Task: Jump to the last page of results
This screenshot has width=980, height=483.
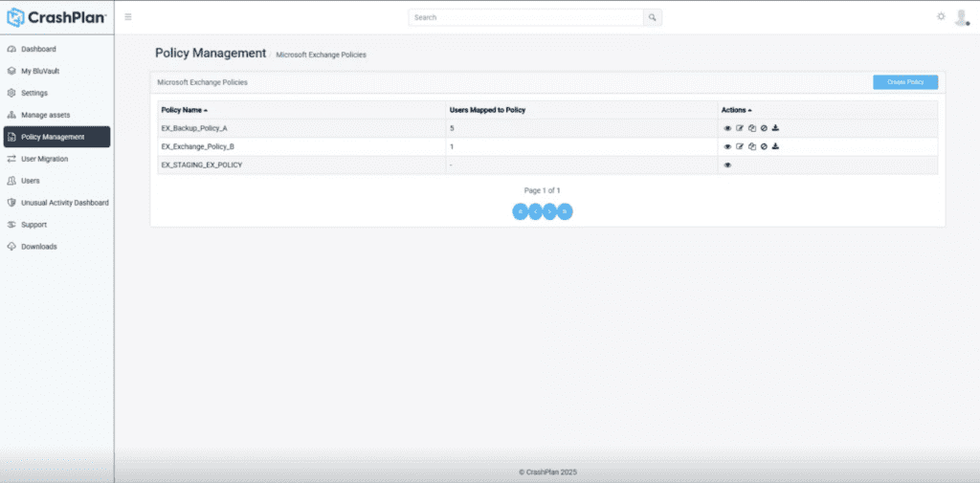Action: point(565,211)
